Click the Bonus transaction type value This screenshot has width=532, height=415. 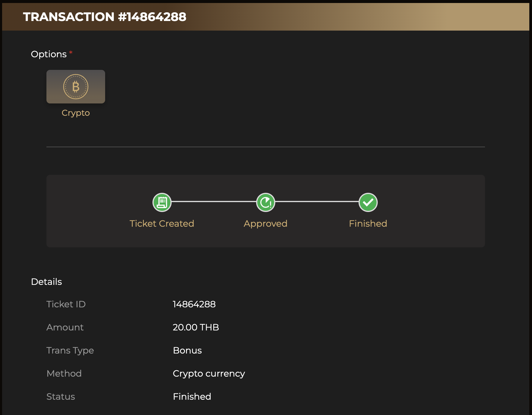(187, 351)
